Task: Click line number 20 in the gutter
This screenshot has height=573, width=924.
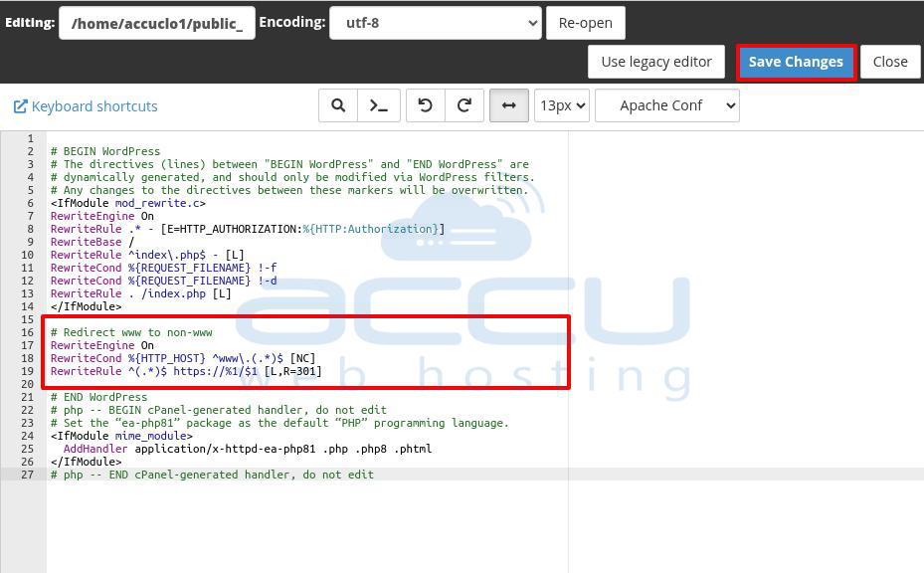Action: pyautogui.click(x=27, y=384)
